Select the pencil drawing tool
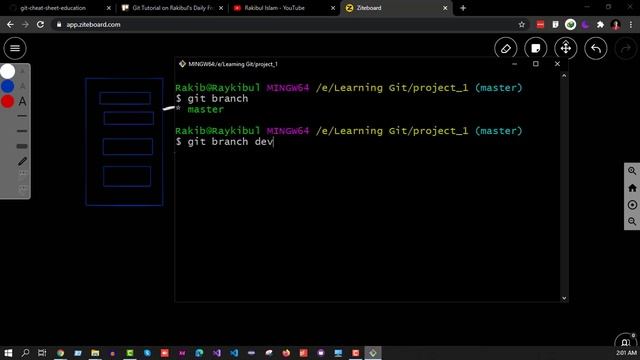The image size is (640, 360). 22,161
